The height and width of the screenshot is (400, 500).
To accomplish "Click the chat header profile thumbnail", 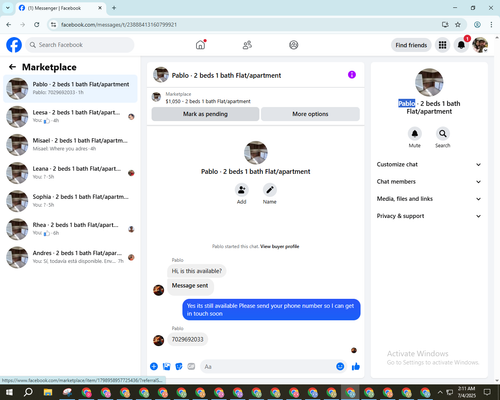I will tap(161, 75).
